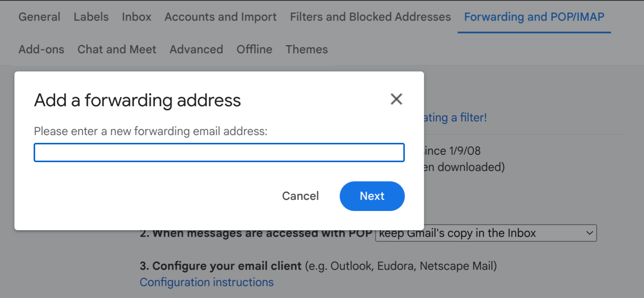Switch to the Labels tab
Screen dimensions: 644x298
click(91, 17)
